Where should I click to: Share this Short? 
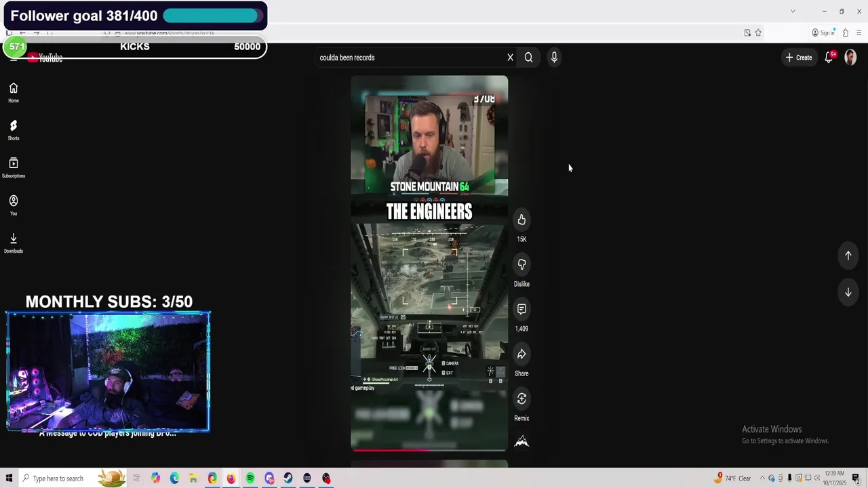[521, 354]
